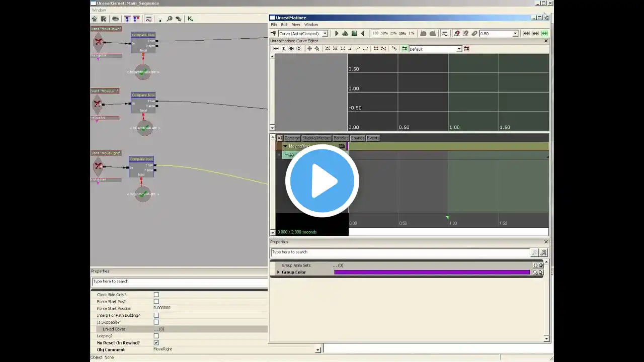Set playback speed to 10%

(x=403, y=34)
